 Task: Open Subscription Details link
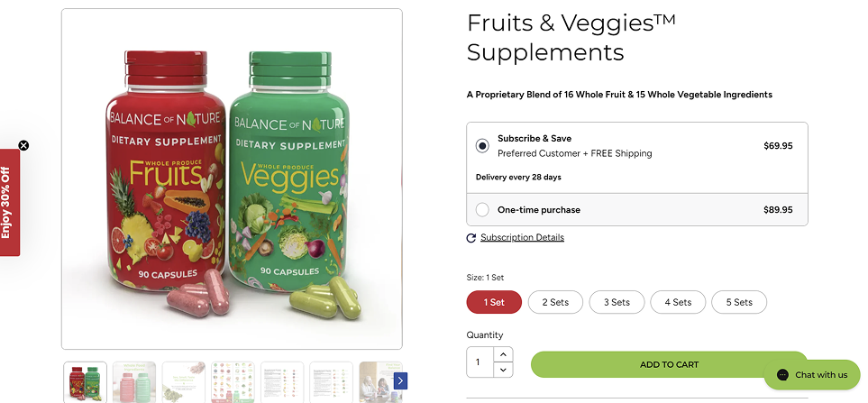point(522,238)
